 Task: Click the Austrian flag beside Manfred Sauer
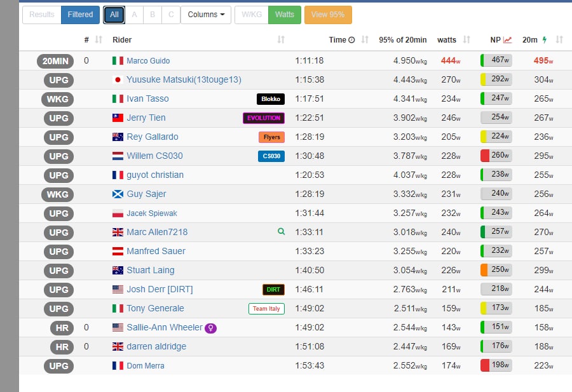click(x=118, y=251)
